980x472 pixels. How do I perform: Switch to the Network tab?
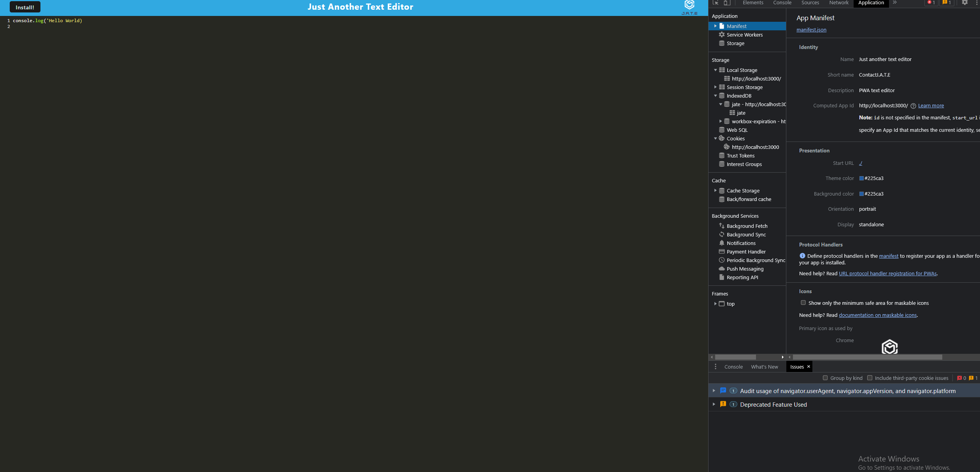[839, 3]
